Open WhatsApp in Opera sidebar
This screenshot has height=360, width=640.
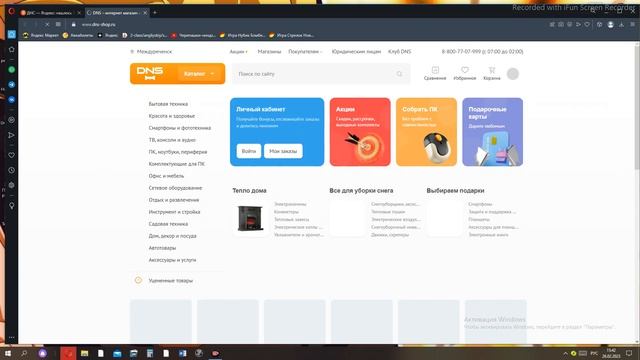point(11,69)
